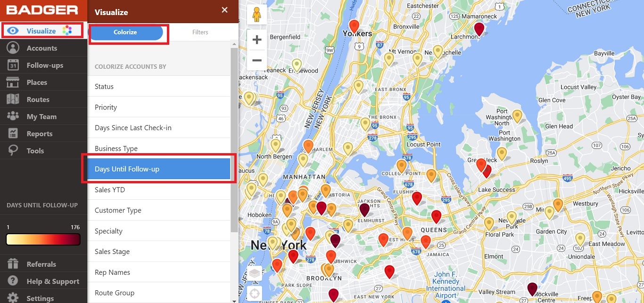
Task: Colorize accounts by Route Group
Action: 159,293
